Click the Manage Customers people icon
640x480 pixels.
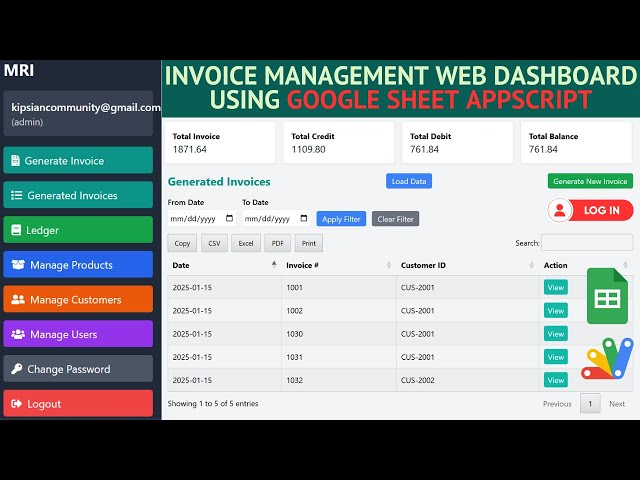18,299
